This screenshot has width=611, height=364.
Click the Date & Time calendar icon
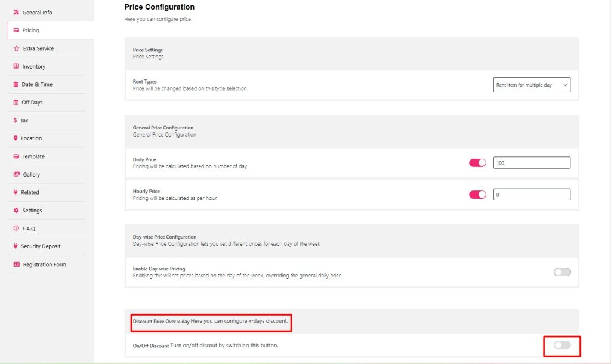[16, 85]
